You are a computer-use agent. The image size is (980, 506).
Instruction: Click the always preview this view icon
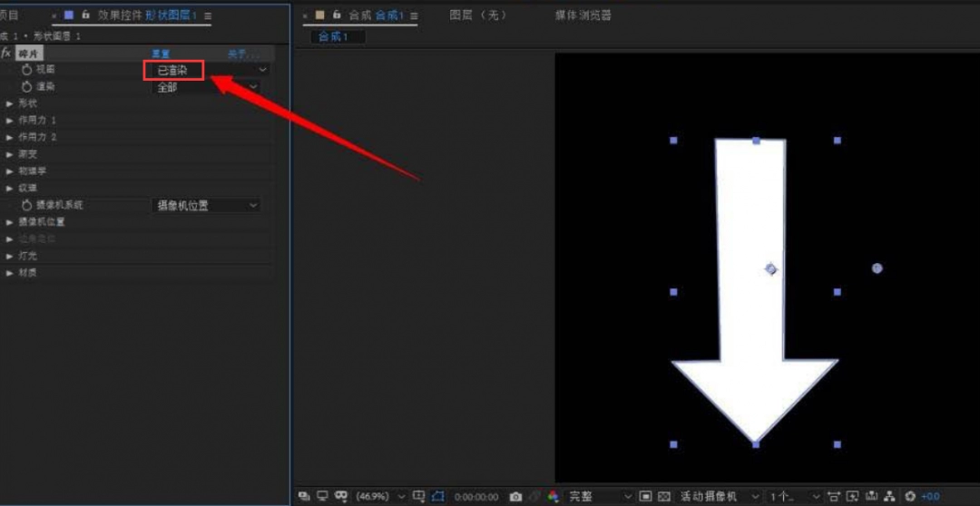pos(303,497)
